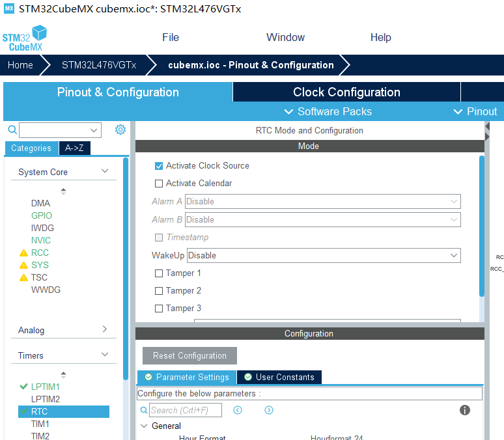
Task: Click the Reset Configuration button
Action: (x=189, y=356)
